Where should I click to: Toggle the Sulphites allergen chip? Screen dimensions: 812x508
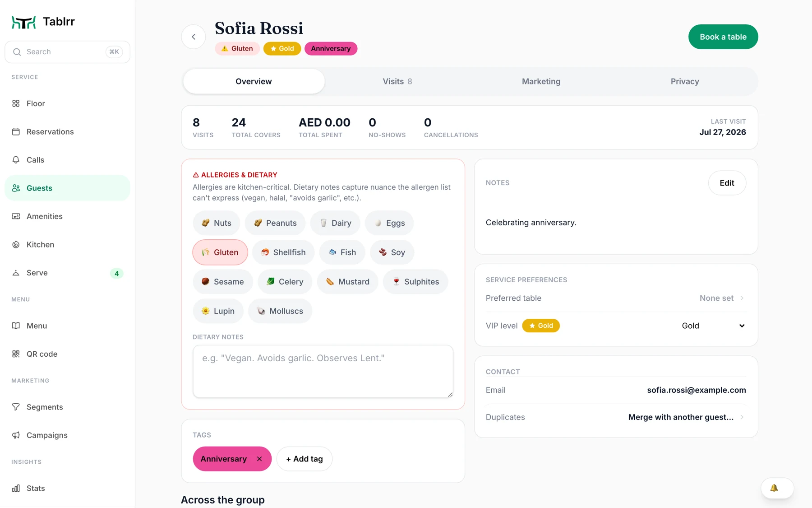coord(415,282)
